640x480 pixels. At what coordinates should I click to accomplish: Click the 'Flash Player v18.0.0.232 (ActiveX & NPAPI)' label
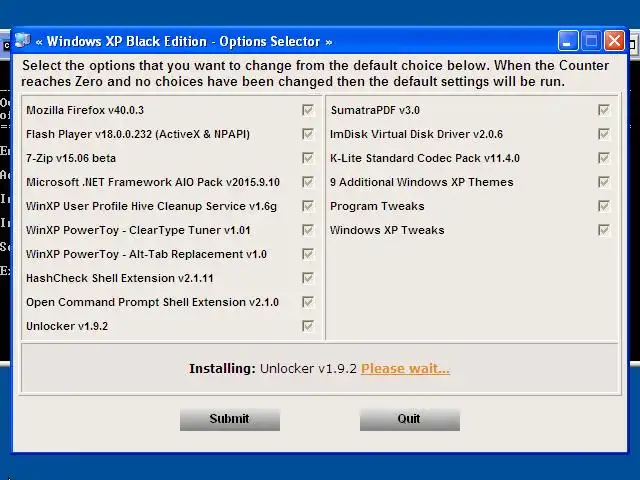(138, 134)
